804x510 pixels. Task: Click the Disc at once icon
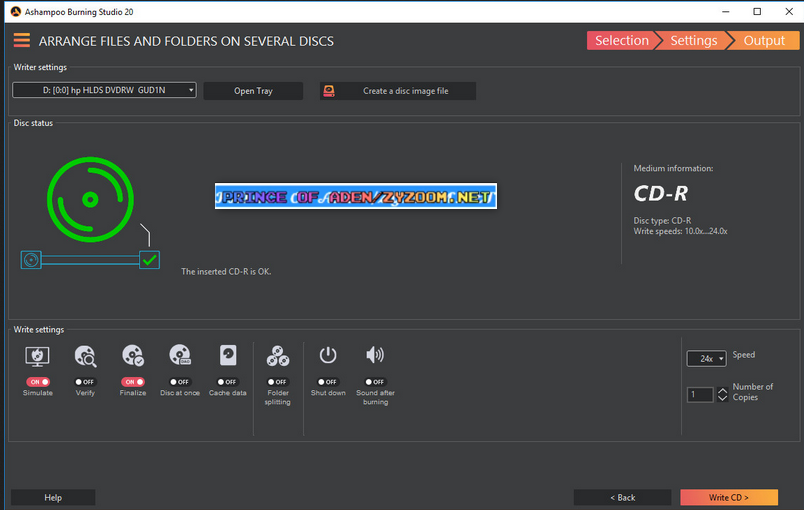coord(180,355)
